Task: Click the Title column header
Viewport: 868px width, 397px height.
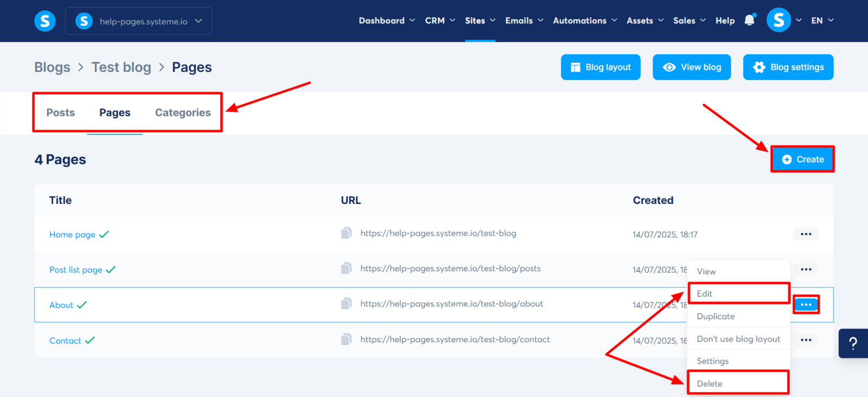Action: click(60, 200)
